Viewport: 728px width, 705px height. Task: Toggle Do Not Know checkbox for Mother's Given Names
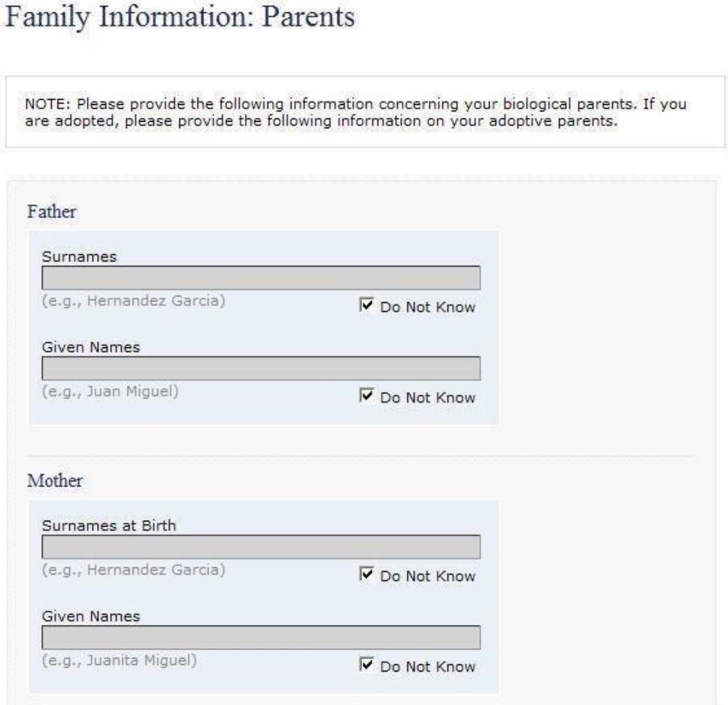point(367,665)
